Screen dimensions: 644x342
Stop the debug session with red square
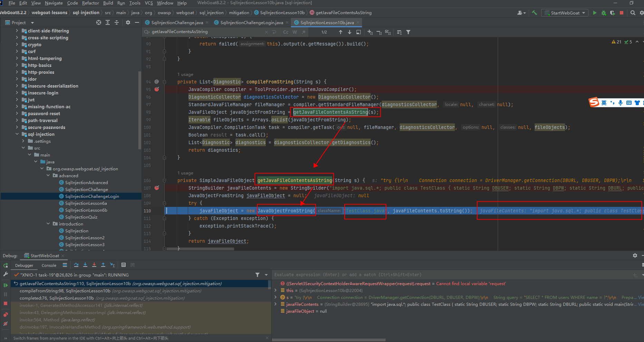6,303
